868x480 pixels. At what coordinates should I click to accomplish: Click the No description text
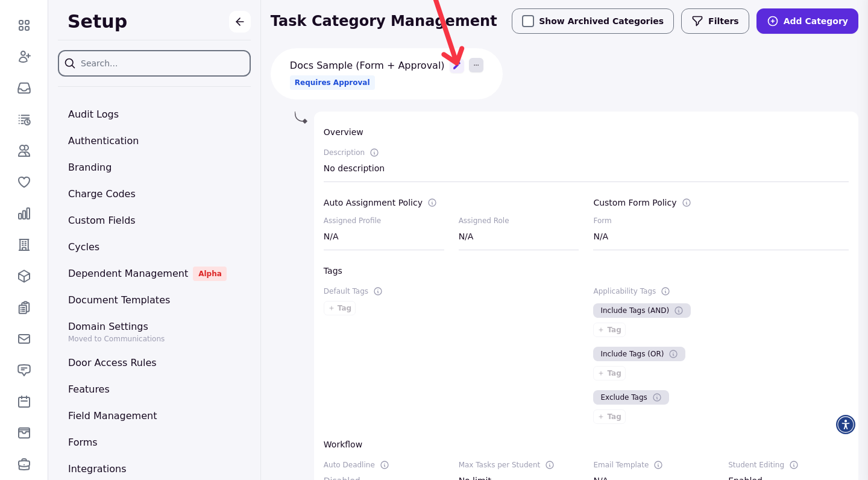[354, 168]
